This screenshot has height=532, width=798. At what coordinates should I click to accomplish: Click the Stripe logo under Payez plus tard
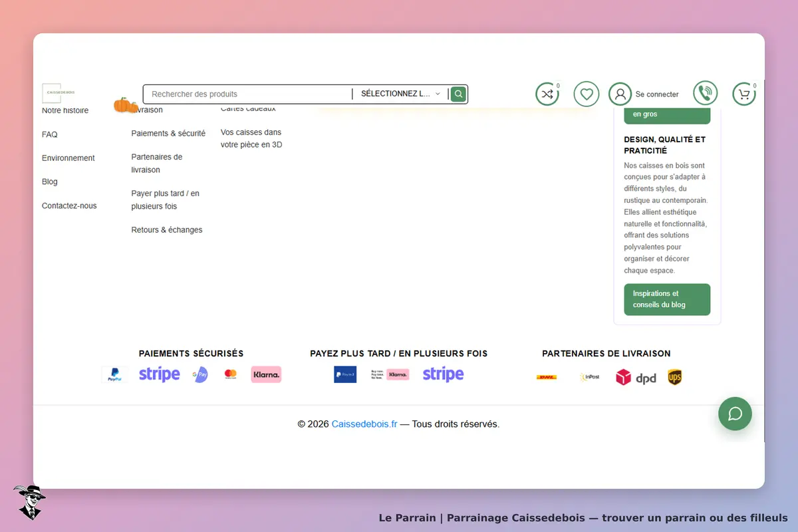pos(444,374)
